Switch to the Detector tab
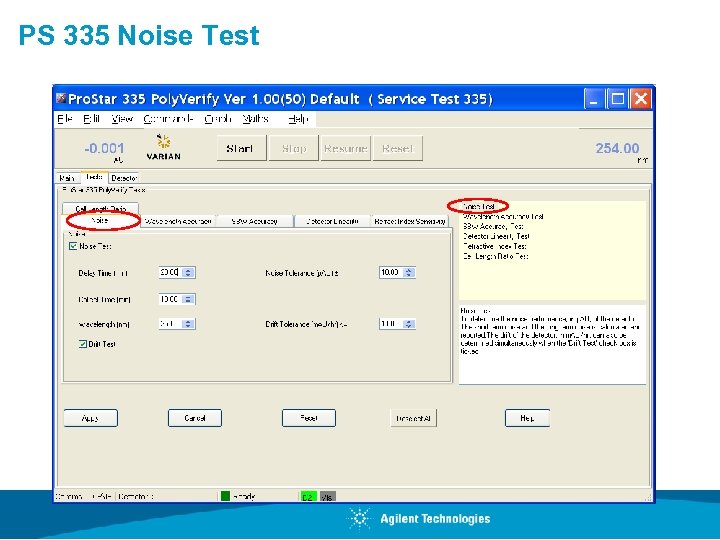The image size is (720, 540). click(124, 178)
